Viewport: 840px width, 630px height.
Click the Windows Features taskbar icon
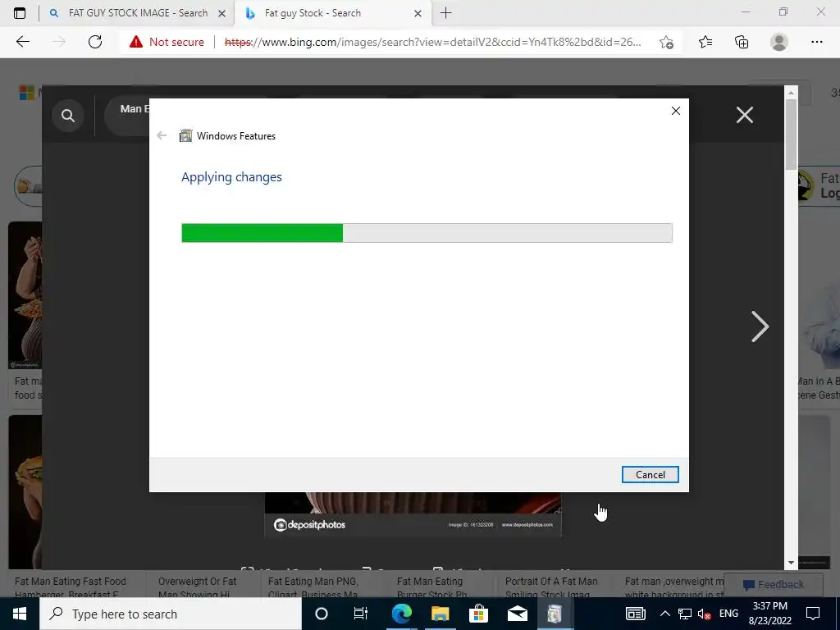pos(555,614)
